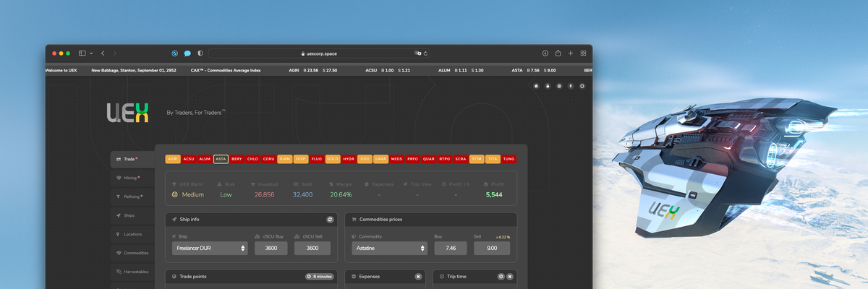Close the Expenses panel

pos(418,277)
